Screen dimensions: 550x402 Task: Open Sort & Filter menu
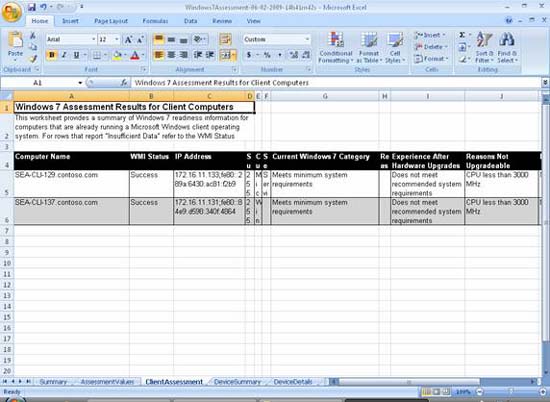point(484,48)
